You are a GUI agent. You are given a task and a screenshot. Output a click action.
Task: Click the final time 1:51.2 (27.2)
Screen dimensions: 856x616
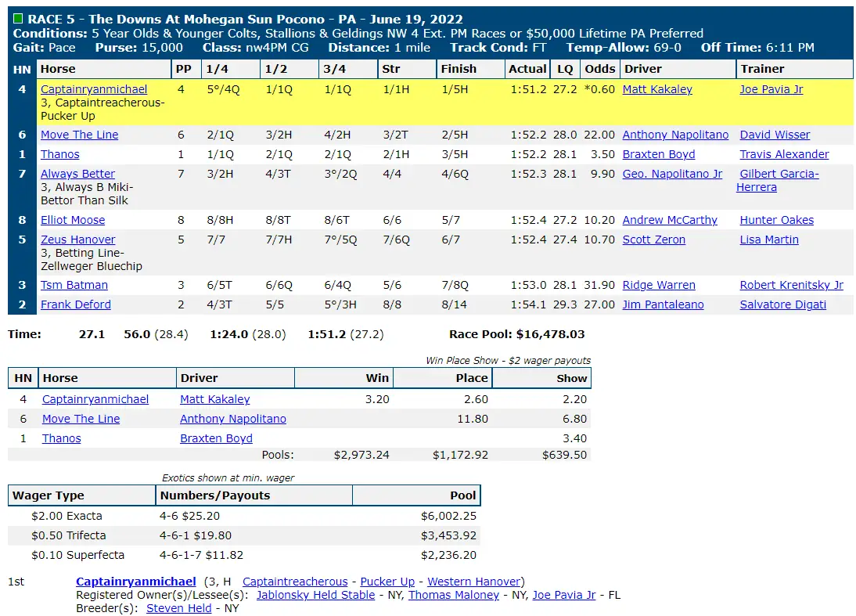click(346, 333)
